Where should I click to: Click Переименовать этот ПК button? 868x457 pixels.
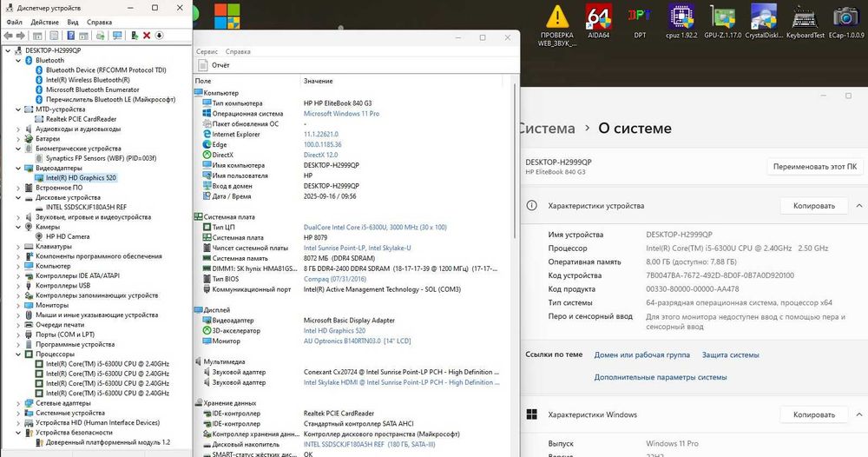(814, 166)
